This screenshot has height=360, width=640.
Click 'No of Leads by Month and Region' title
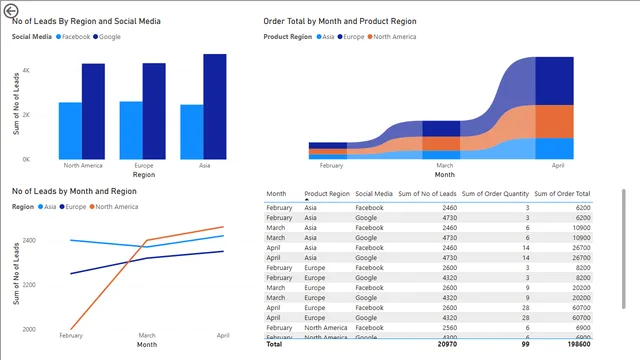(x=74, y=191)
